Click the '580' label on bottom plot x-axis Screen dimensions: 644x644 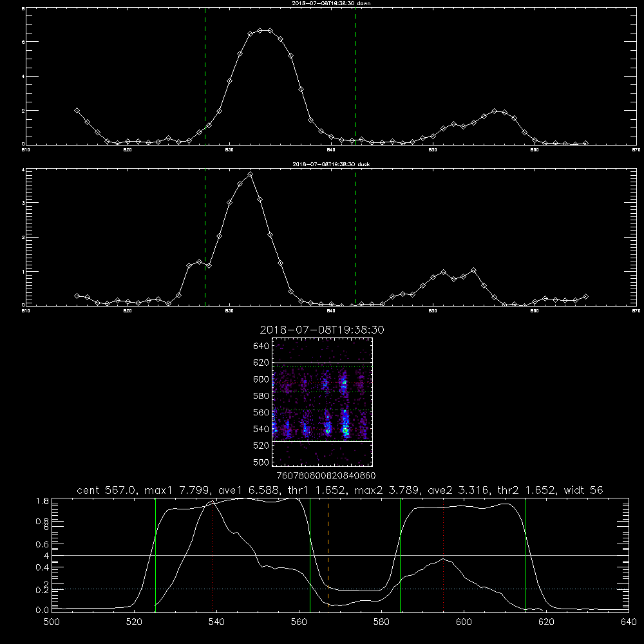[381, 621]
